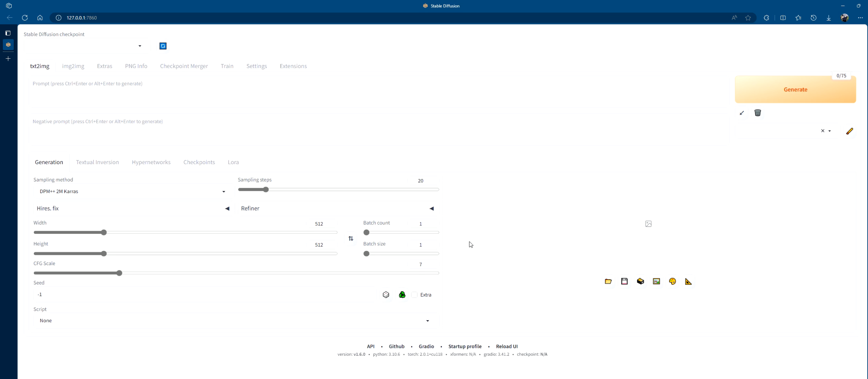This screenshot has width=868, height=379.
Task: Open the browser profile avatar
Action: [845, 18]
